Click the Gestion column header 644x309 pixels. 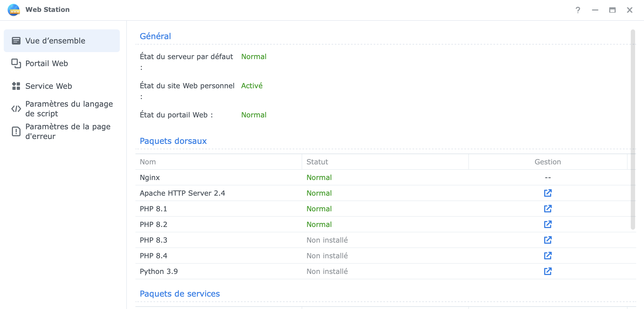click(x=548, y=162)
